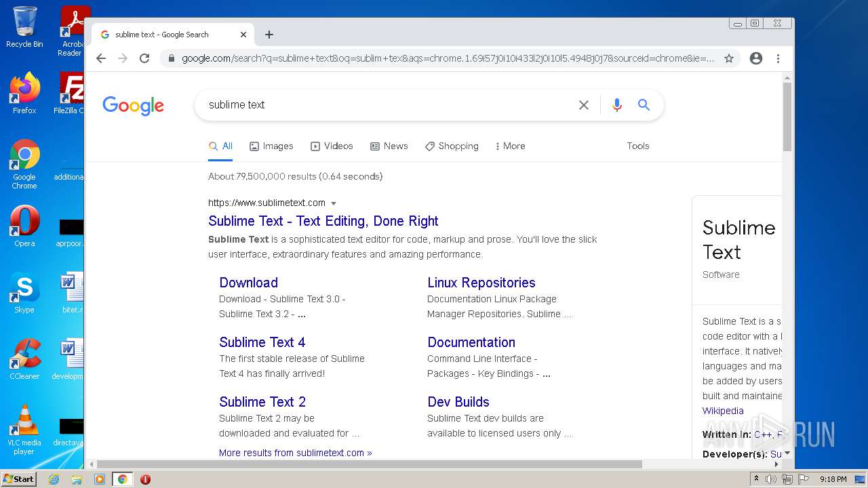
Task: Open Chrome's three-dot options menu
Action: [778, 58]
